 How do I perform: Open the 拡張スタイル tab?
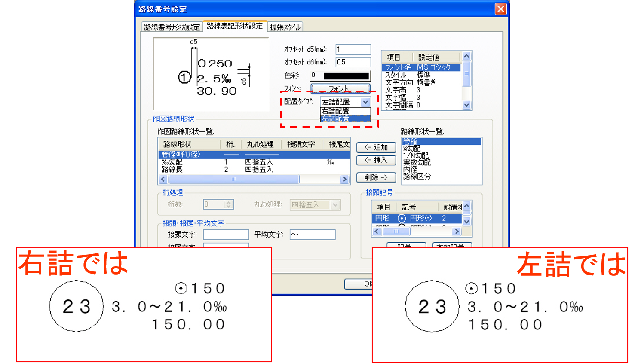point(285,27)
